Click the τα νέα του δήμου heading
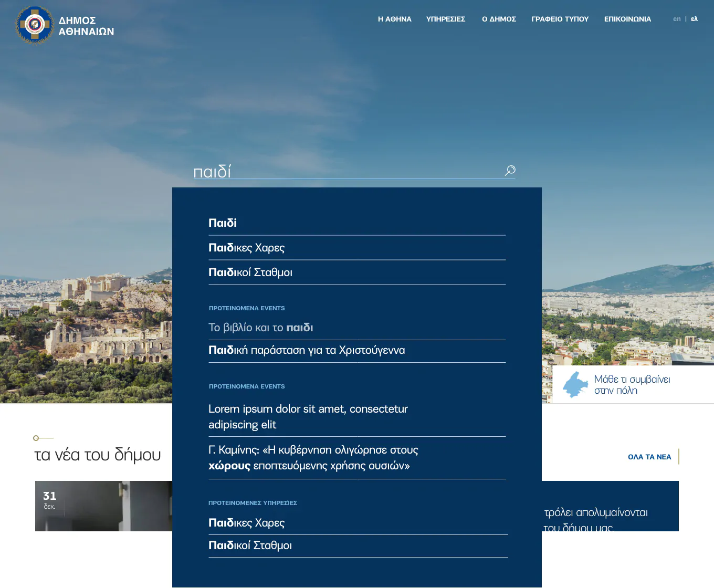 coord(98,455)
